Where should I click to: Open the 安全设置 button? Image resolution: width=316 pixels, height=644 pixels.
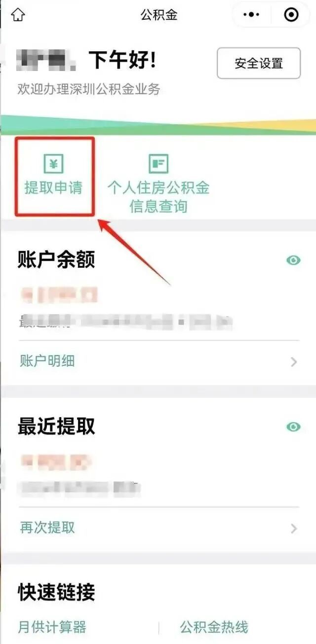[259, 63]
